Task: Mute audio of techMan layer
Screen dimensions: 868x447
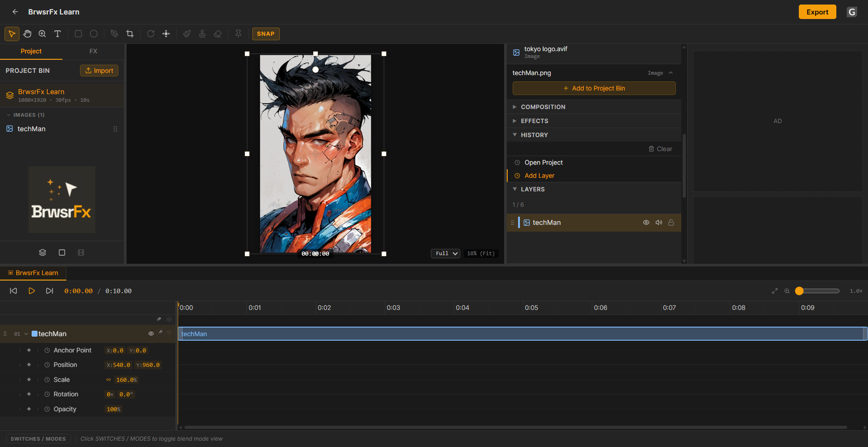Action: tap(659, 223)
